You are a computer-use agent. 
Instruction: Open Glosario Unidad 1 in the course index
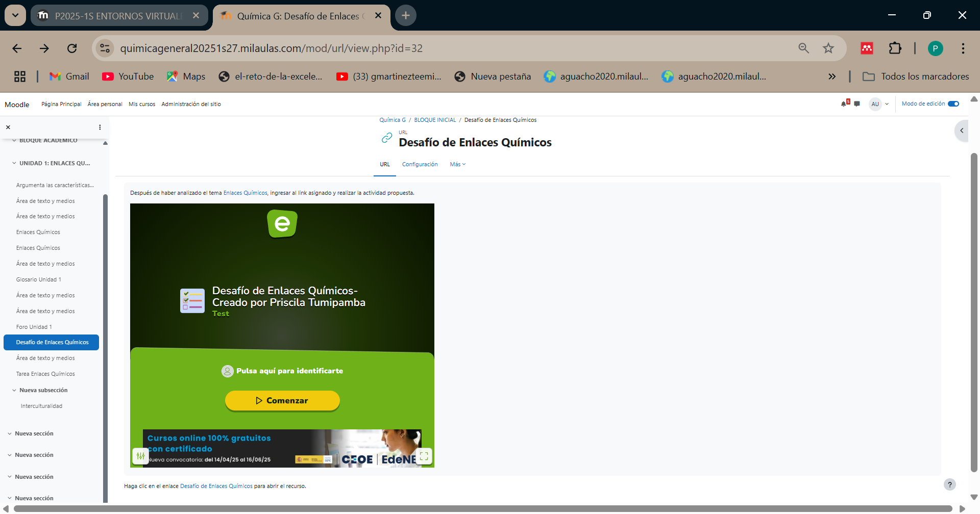(x=38, y=279)
